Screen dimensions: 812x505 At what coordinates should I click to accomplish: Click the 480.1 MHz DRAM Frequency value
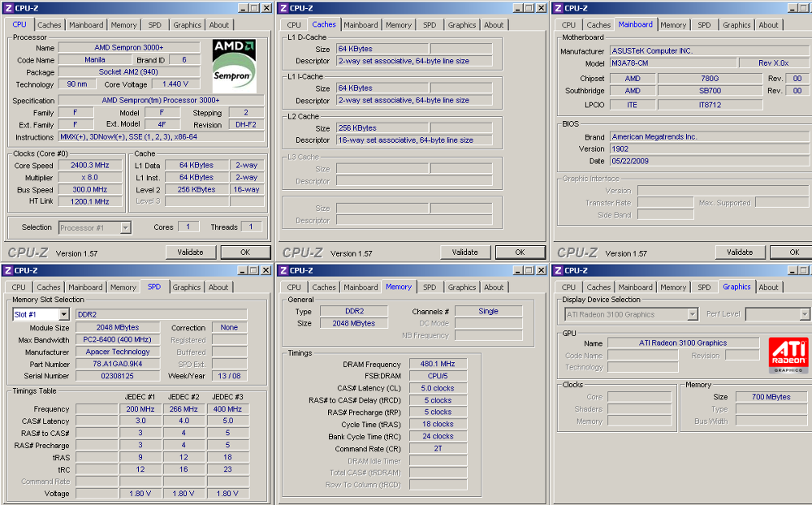(438, 364)
